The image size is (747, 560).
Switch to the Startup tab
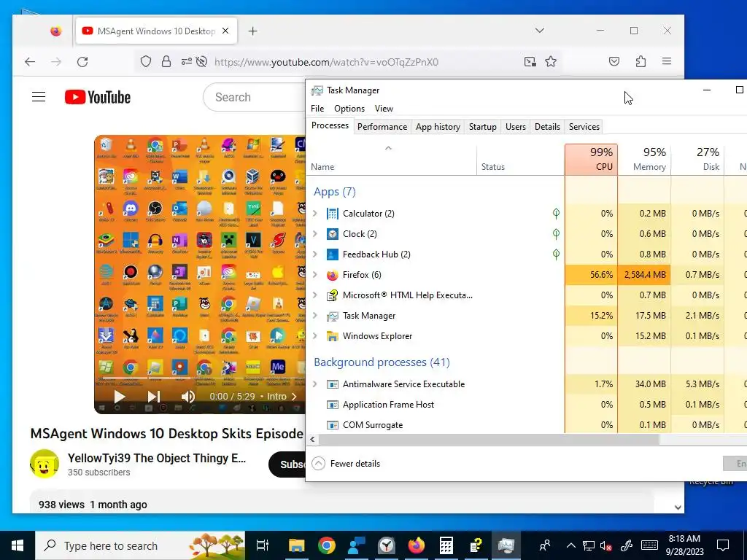483,127
